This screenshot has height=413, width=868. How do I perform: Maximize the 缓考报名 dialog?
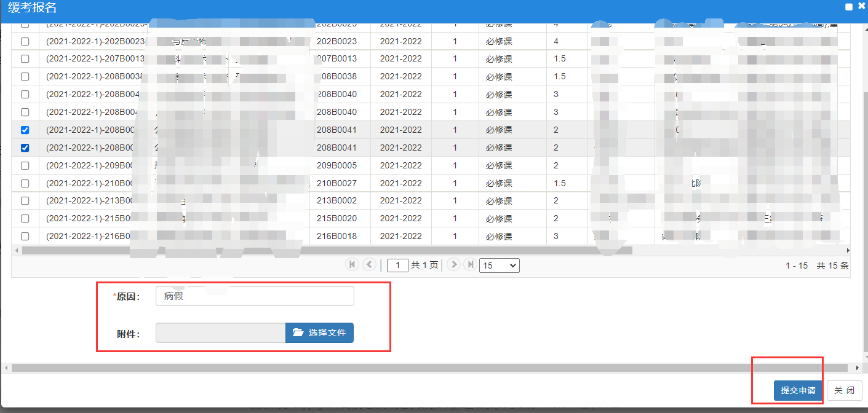(849, 7)
